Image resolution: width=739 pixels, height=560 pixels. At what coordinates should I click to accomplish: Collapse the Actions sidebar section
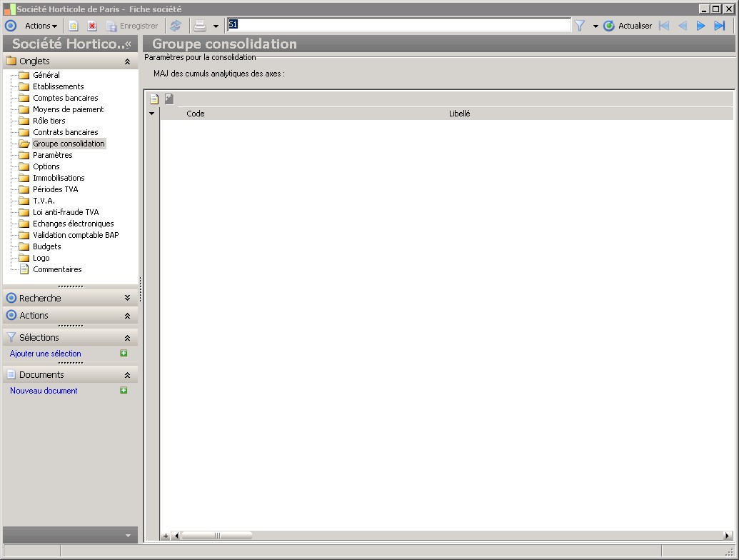click(127, 316)
